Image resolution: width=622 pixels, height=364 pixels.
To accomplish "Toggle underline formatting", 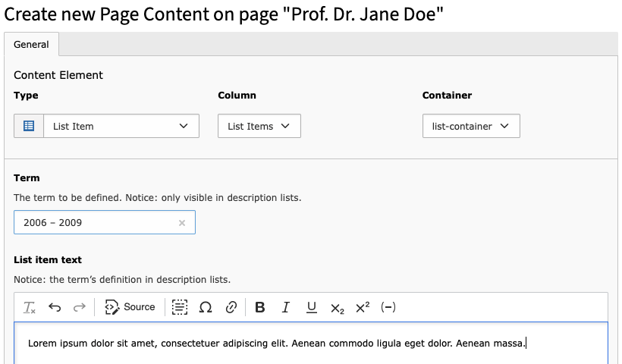I will [312, 307].
